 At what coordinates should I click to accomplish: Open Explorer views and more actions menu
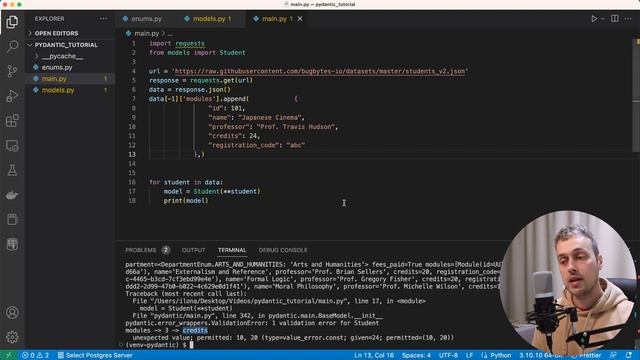tap(103, 19)
